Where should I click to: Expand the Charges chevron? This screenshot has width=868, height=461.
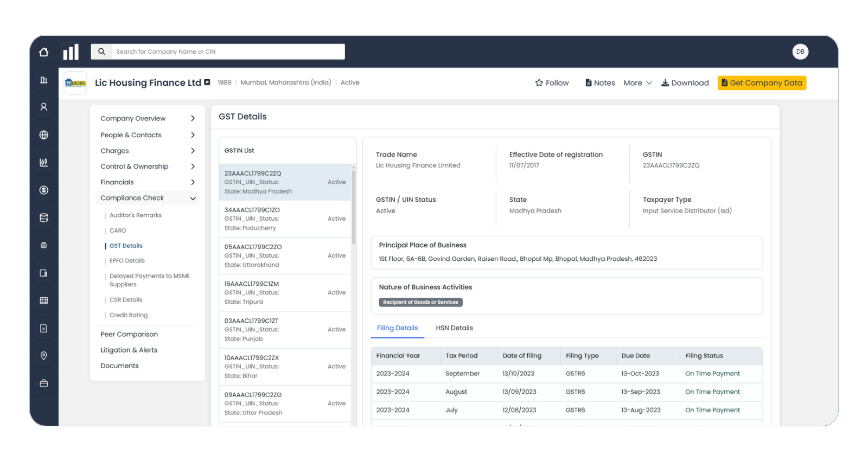[193, 151]
